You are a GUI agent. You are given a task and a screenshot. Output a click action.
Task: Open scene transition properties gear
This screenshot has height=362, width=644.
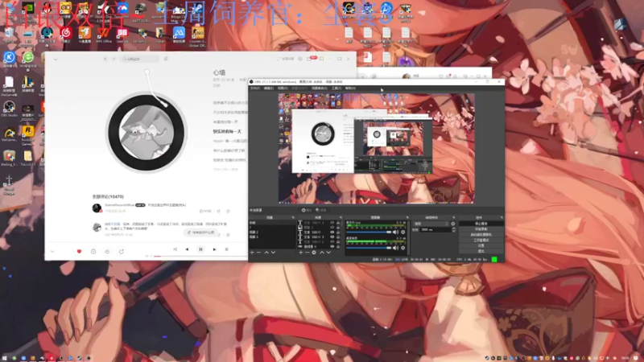click(x=453, y=224)
